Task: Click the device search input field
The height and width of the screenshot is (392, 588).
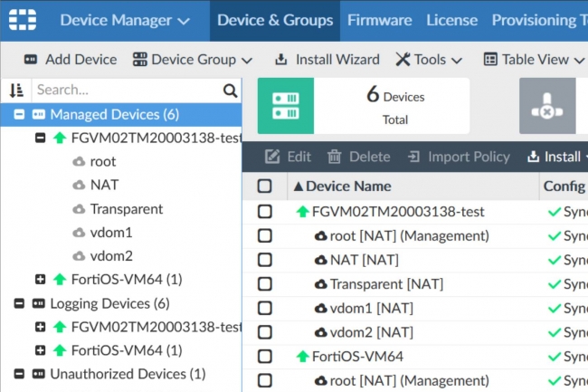Action: [127, 91]
